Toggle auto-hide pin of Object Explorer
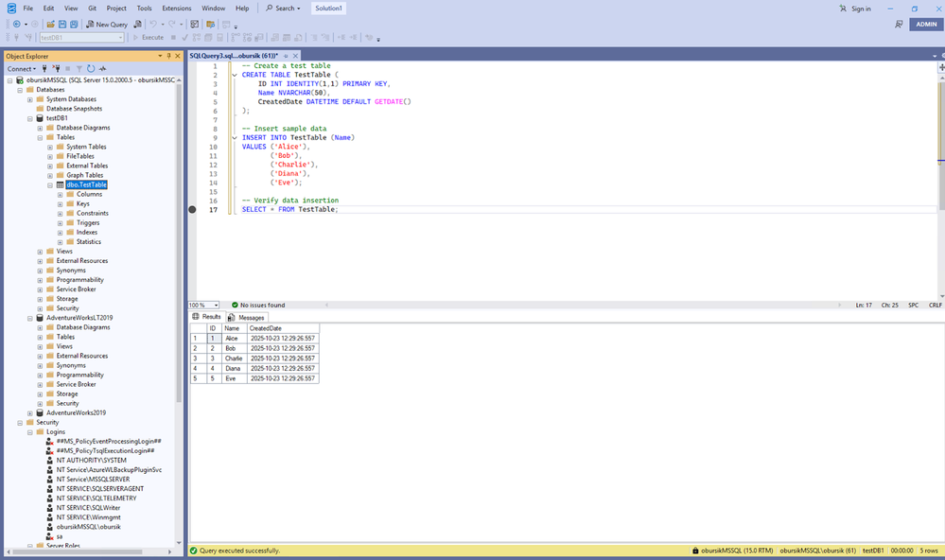 [168, 56]
